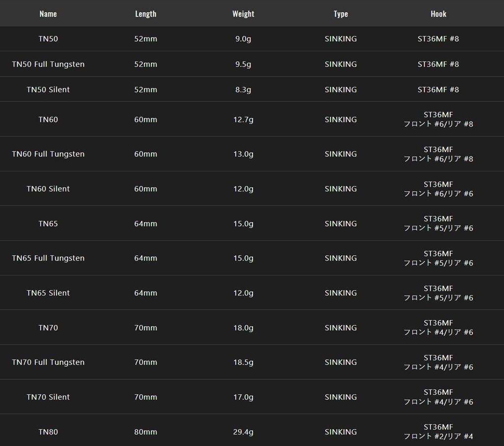The image size is (504, 446).
Task: Click the Name column header
Action: pyautogui.click(x=48, y=14)
